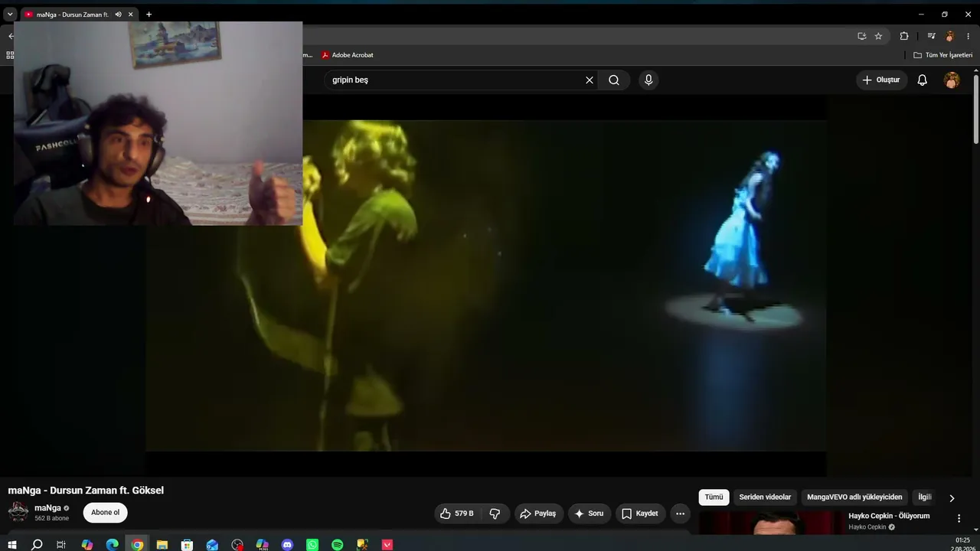Close the maNga - Dursun Zaman tab
The height and width of the screenshot is (551, 980).
tap(131, 15)
